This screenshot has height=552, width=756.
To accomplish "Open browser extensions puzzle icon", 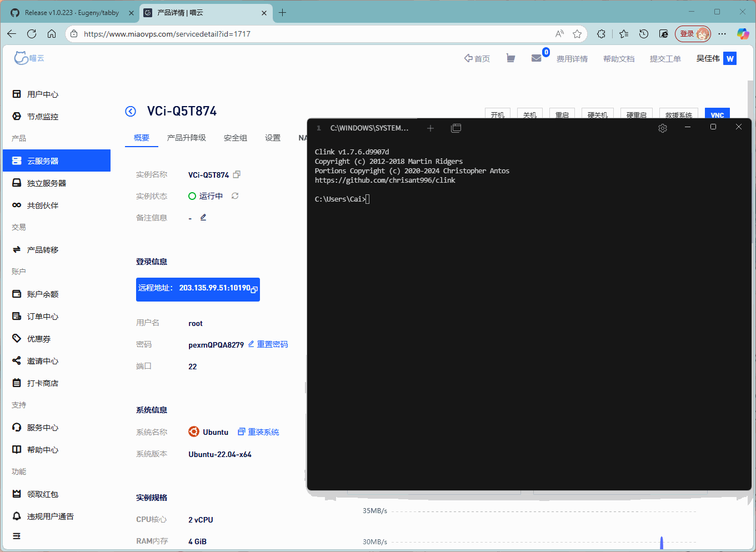I will tap(601, 34).
